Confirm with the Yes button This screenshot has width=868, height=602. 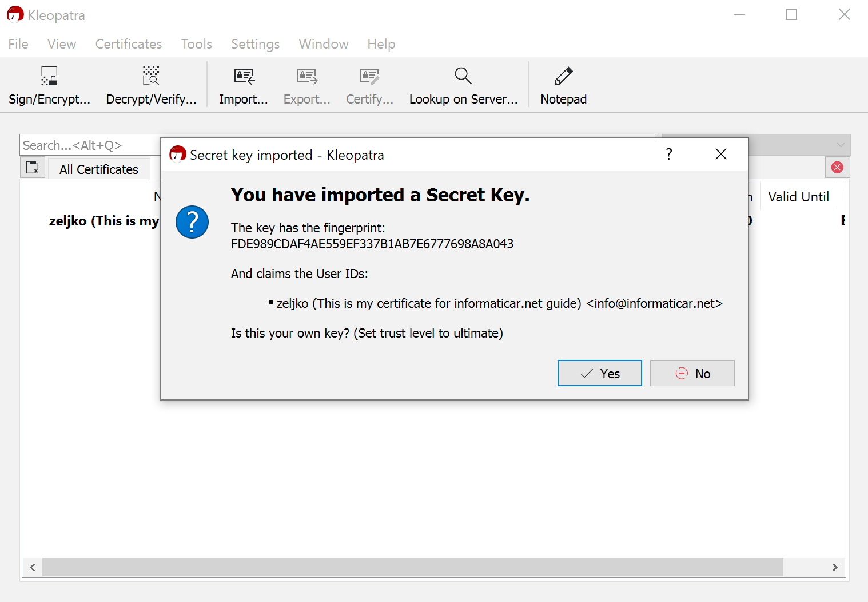pos(600,373)
